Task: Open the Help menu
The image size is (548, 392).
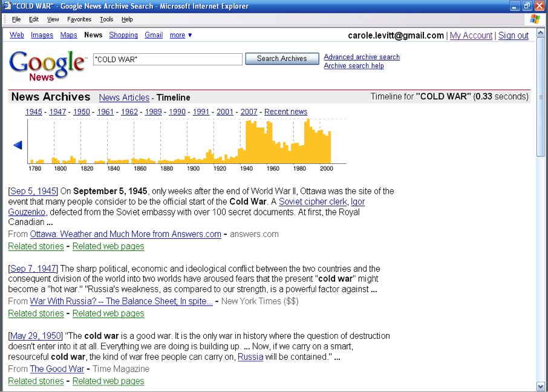Action: (x=127, y=19)
